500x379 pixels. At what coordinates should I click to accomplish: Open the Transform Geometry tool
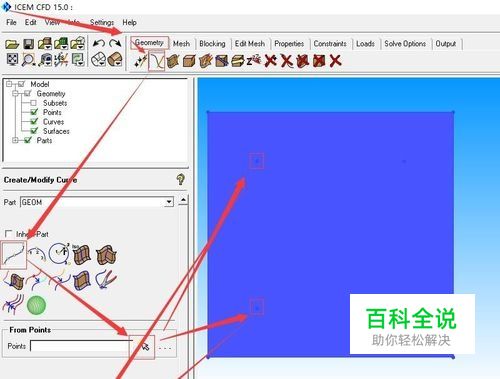[238, 61]
